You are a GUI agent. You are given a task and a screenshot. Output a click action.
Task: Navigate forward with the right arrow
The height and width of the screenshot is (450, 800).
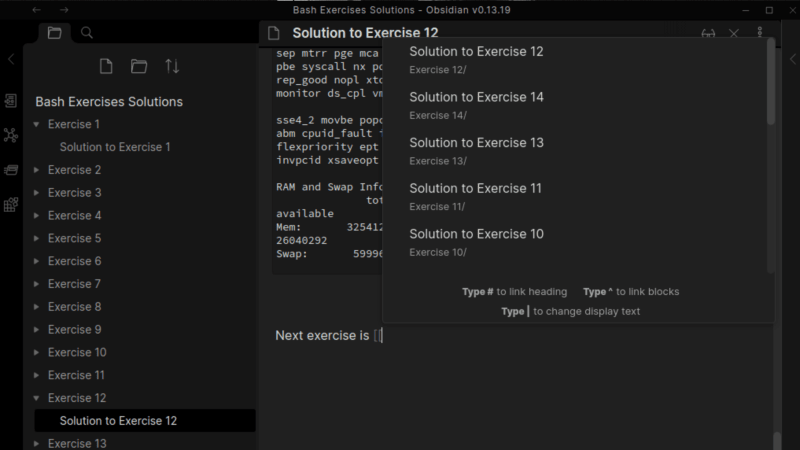coord(64,9)
